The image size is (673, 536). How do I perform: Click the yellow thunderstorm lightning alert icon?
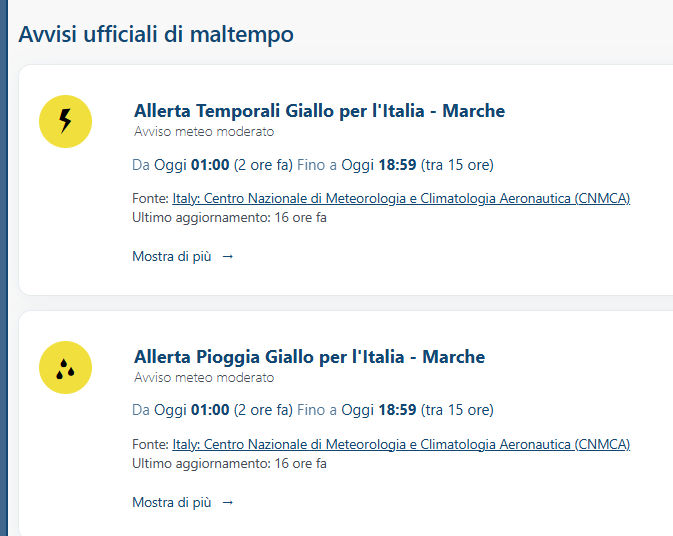65,122
